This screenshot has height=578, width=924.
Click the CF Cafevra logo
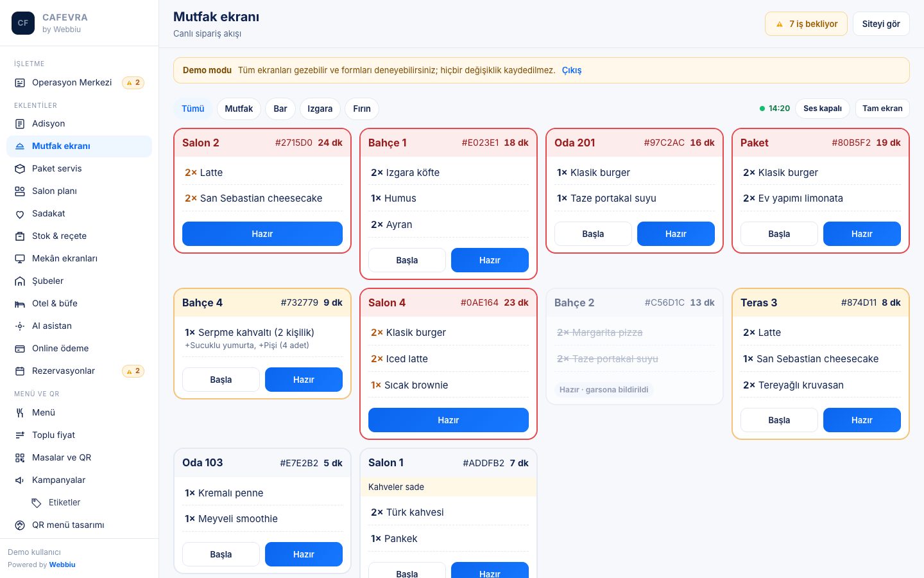pyautogui.click(x=23, y=23)
